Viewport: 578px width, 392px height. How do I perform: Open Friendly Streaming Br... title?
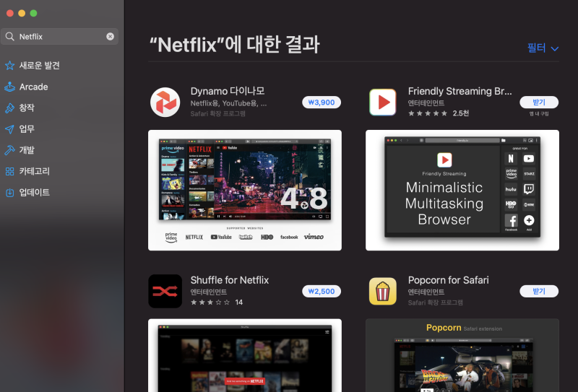pos(460,91)
